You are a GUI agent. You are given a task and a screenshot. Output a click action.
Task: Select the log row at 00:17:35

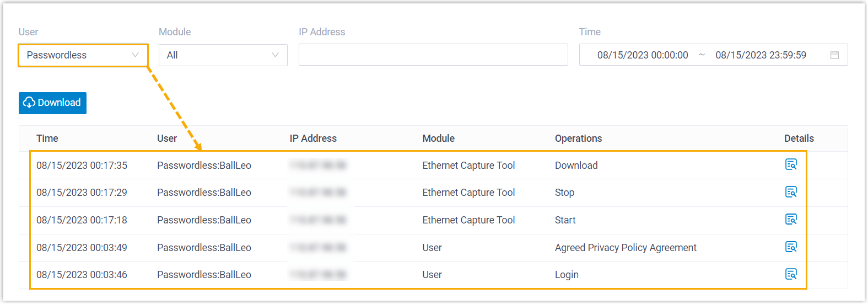82,166
